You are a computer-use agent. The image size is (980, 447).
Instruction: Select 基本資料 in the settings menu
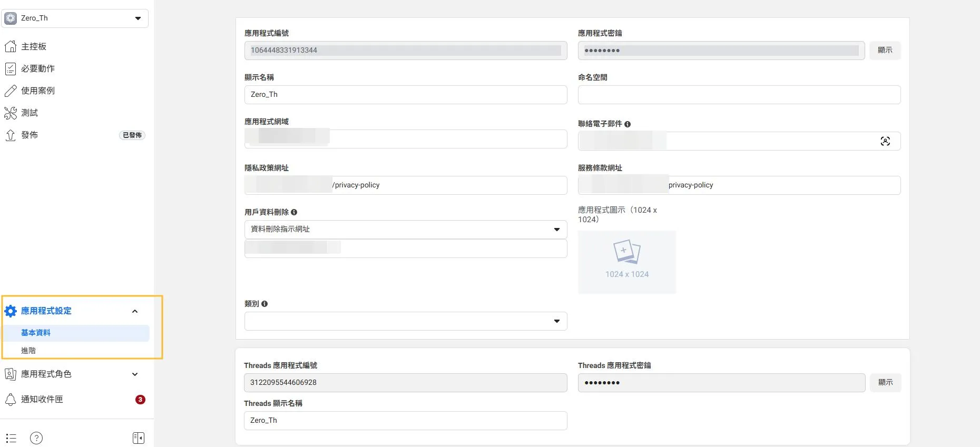coord(36,333)
